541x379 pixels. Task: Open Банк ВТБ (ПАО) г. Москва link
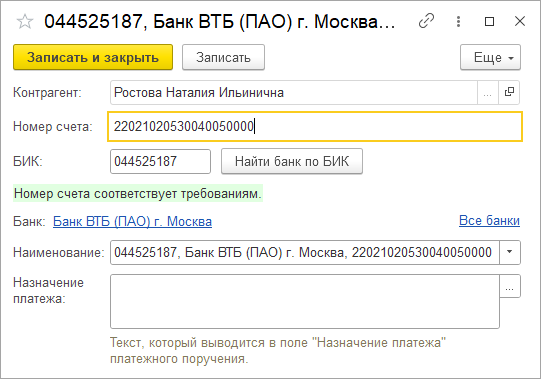132,221
